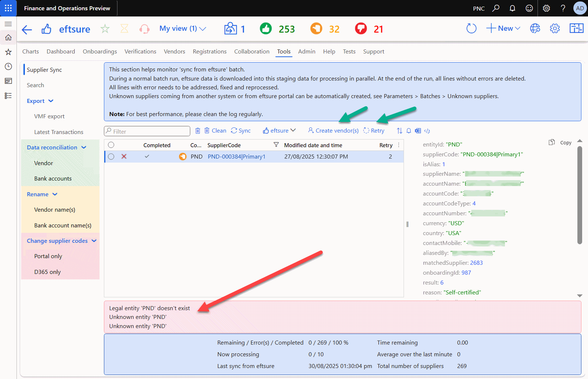The width and height of the screenshot is (588, 379).
Task: Click the Sync button
Action: pos(241,131)
